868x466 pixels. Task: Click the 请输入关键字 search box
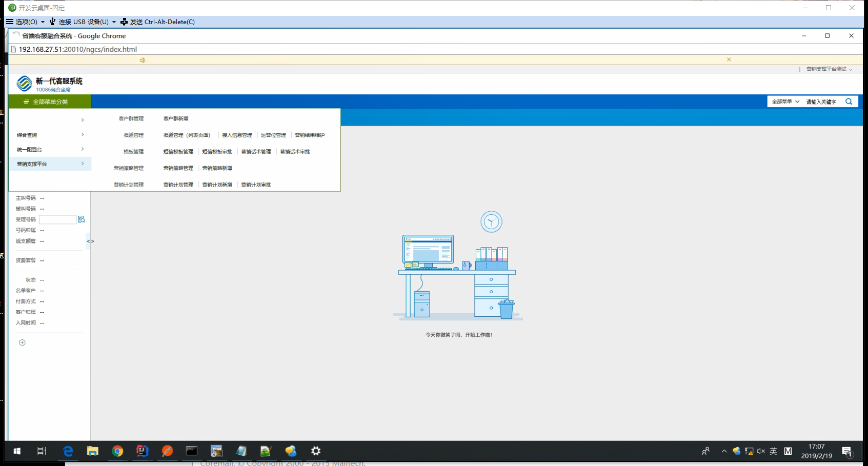pyautogui.click(x=822, y=102)
